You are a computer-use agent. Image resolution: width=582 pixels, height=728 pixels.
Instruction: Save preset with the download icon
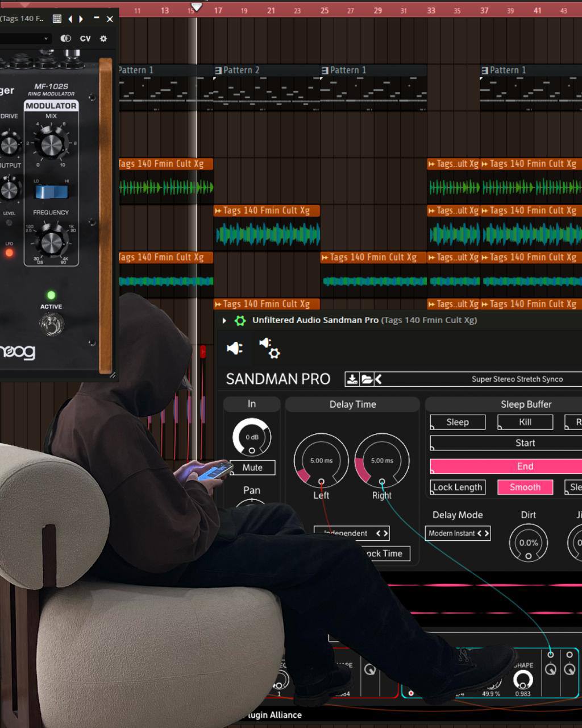(x=352, y=379)
